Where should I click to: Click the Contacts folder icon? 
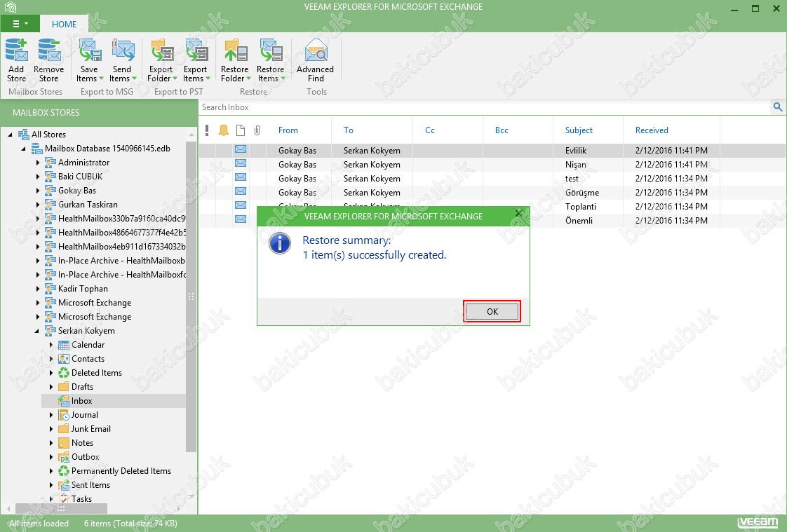pyautogui.click(x=64, y=359)
